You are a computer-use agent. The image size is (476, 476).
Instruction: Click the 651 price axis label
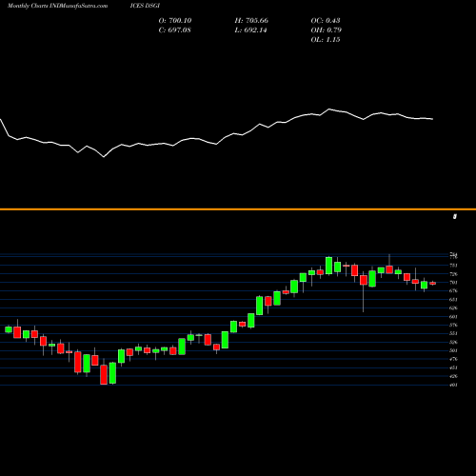(x=453, y=300)
